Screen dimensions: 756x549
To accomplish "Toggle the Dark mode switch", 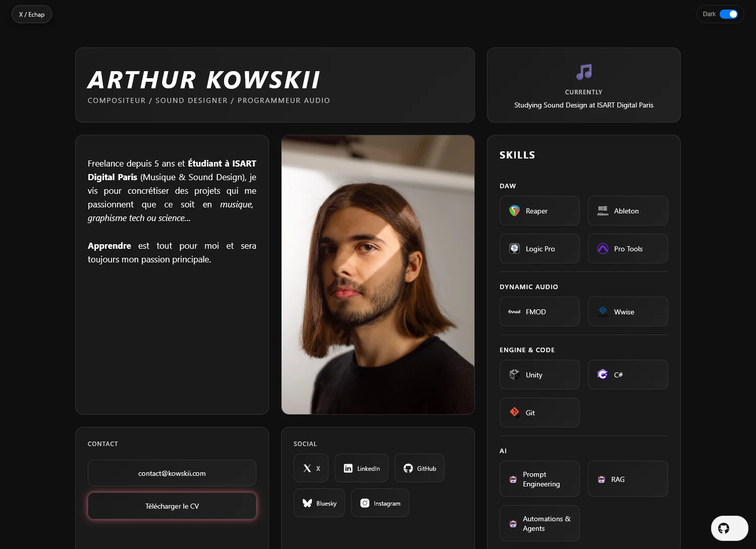I will click(x=728, y=14).
